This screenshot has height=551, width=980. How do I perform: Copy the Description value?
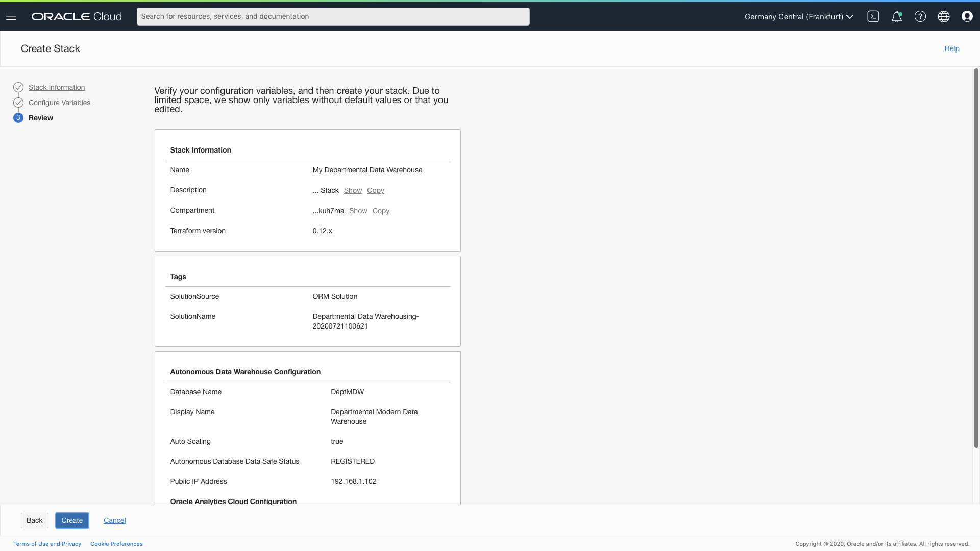375,190
